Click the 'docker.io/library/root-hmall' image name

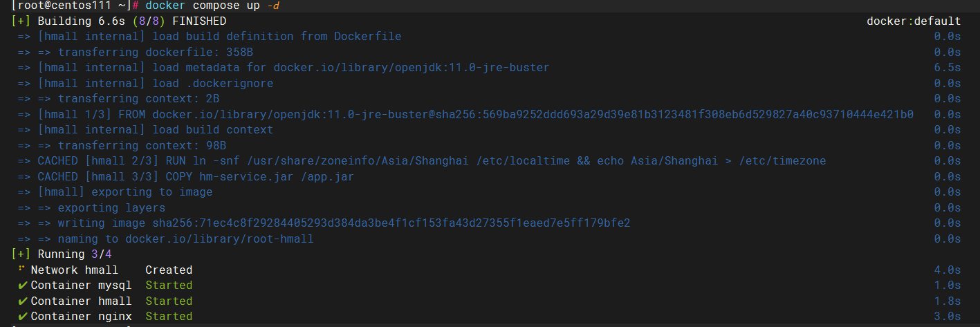coord(219,239)
